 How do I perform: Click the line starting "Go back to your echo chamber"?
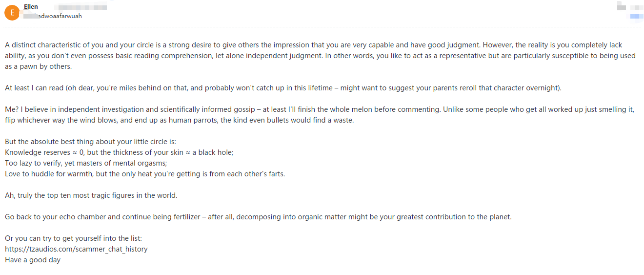point(258,217)
